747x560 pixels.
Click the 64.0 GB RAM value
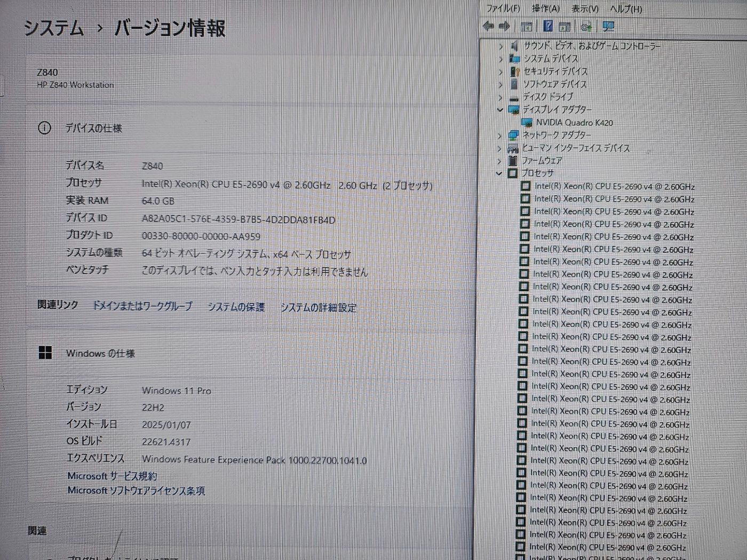click(158, 201)
